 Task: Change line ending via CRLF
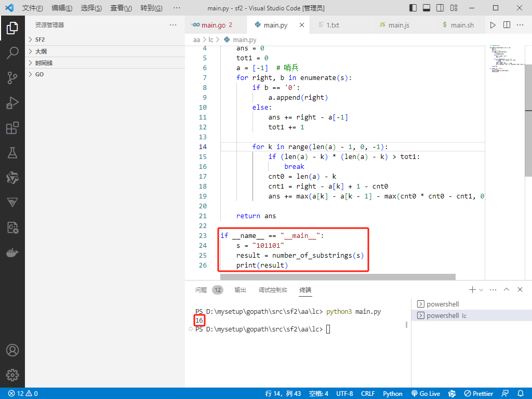pyautogui.click(x=368, y=394)
